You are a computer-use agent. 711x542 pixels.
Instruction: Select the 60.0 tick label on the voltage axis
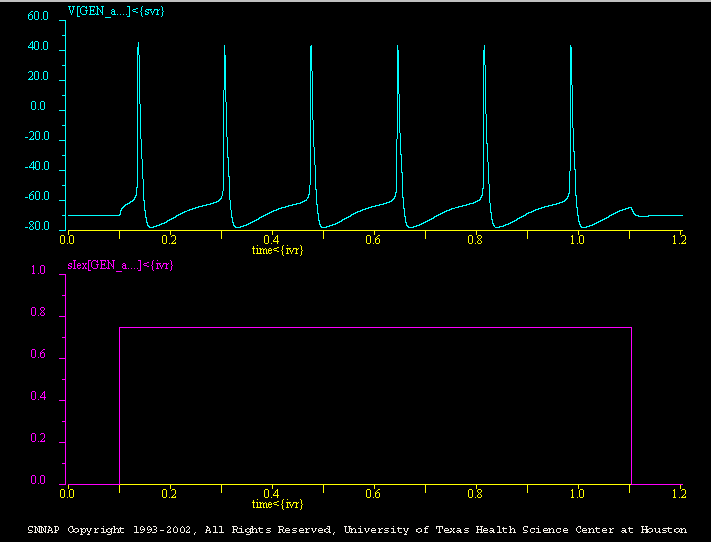(38, 17)
